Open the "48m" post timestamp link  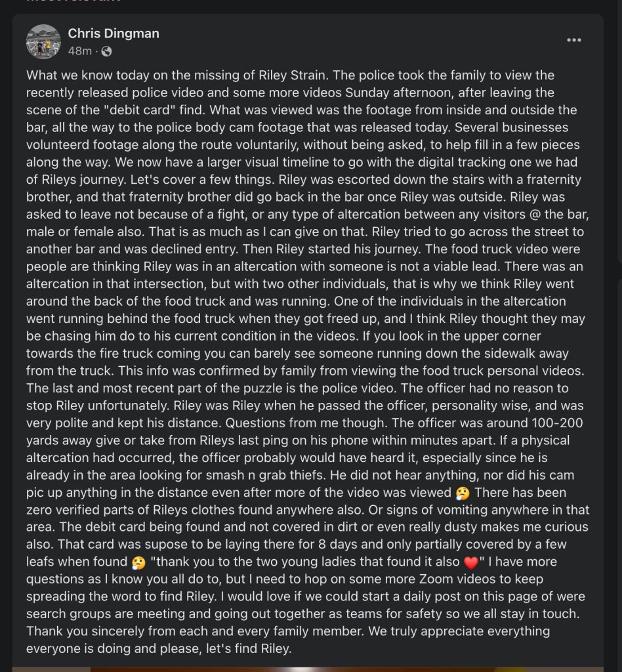(x=79, y=51)
